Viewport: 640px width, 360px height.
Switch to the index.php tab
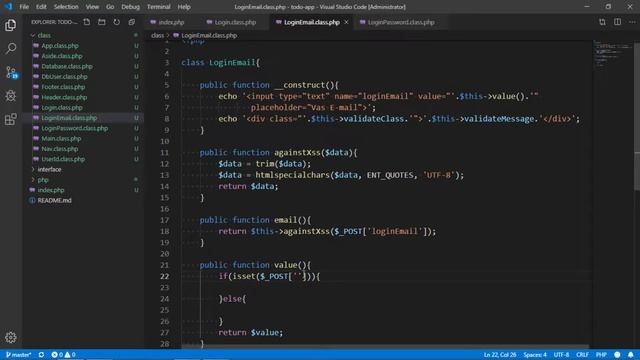(x=171, y=22)
